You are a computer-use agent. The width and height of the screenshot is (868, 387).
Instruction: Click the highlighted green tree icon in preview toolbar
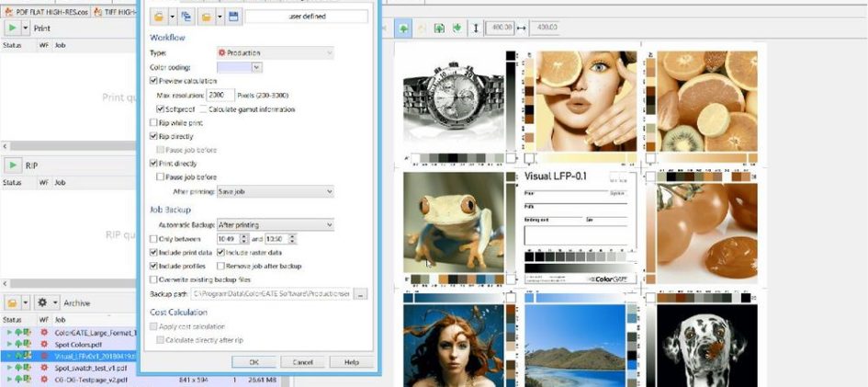coord(404,28)
